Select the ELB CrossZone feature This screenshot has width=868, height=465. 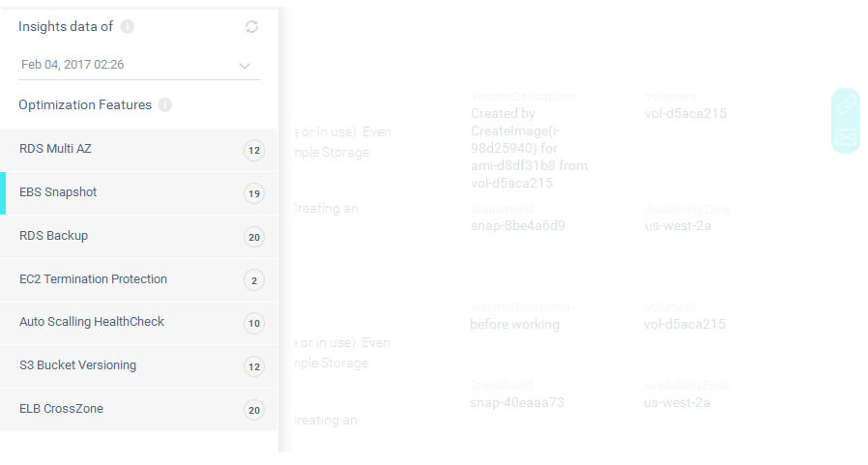tap(61, 409)
